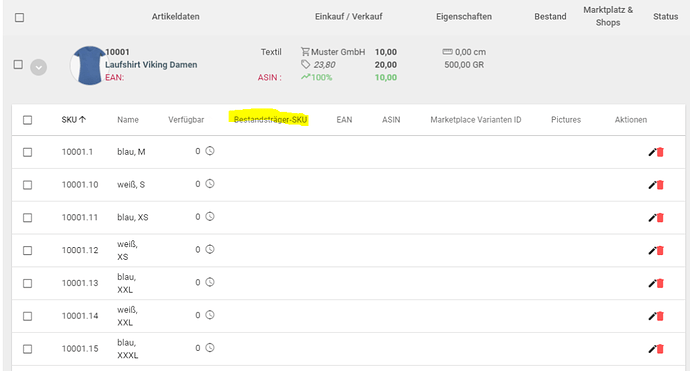Click the Bestandsträger-SKU column header
690x371 pixels.
tap(270, 120)
